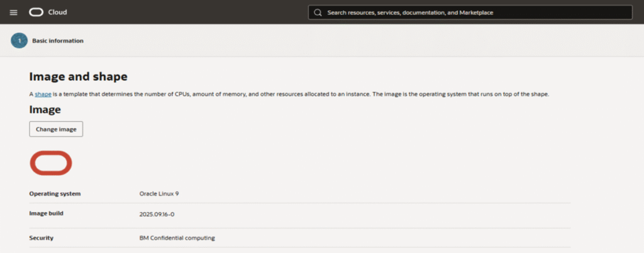The height and width of the screenshot is (253, 644).
Task: Click the red Oracle Linux image logo
Action: [x=51, y=163]
